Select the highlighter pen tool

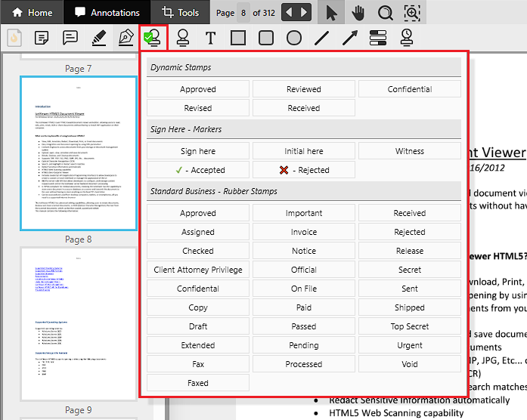(98, 38)
